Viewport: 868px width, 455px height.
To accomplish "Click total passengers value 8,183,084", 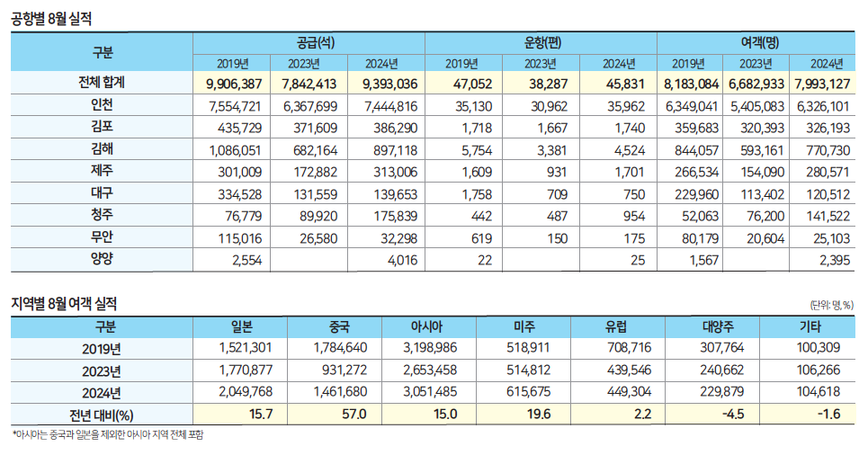I will (x=691, y=85).
